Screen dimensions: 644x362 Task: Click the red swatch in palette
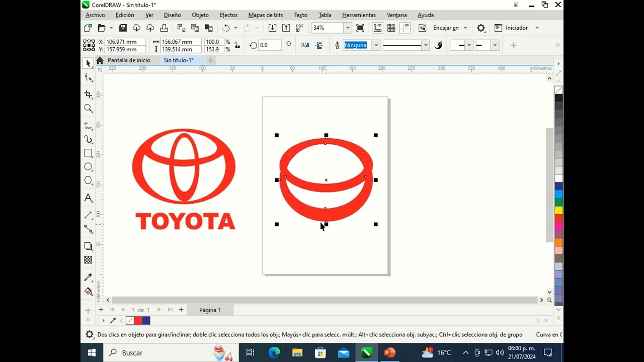click(559, 218)
